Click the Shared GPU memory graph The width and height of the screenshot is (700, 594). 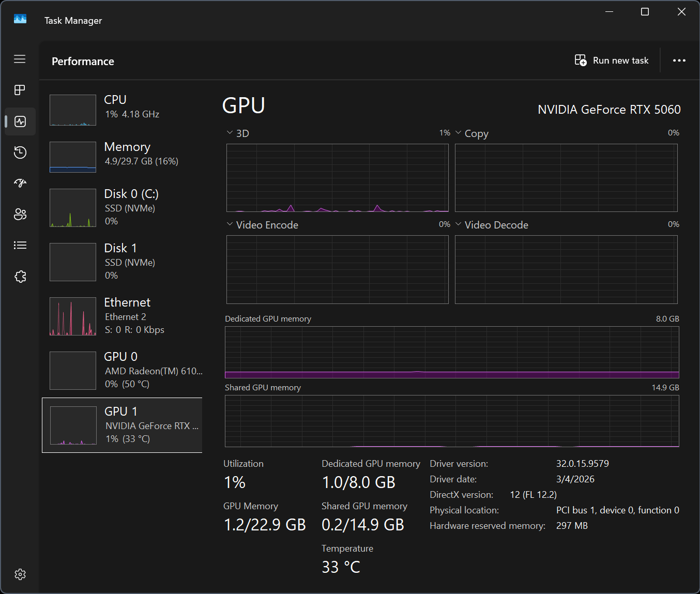(x=452, y=421)
